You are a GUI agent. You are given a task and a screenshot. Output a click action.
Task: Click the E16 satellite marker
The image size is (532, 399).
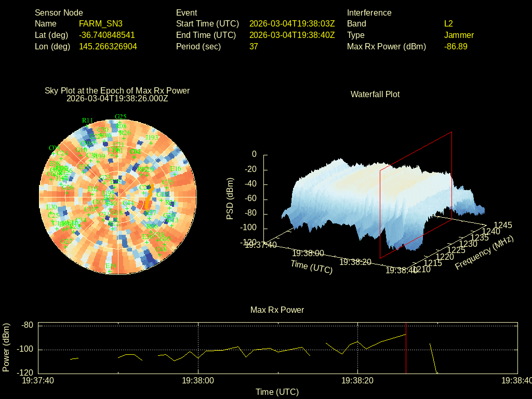[176, 174]
